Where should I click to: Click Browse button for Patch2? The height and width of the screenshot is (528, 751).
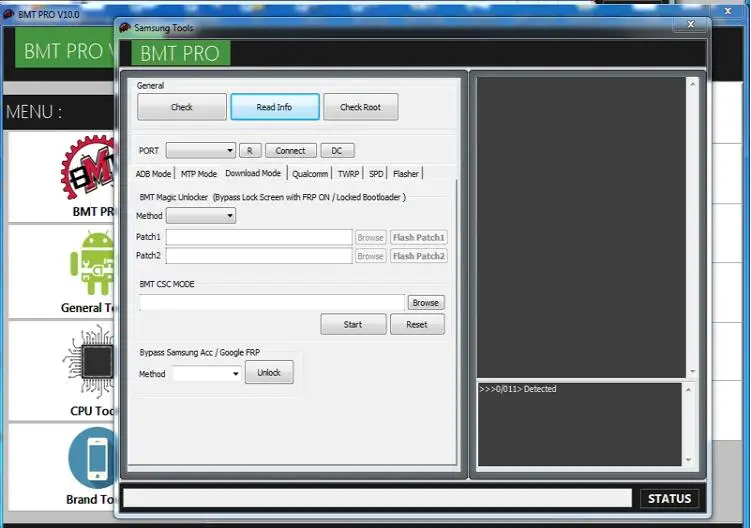click(370, 256)
